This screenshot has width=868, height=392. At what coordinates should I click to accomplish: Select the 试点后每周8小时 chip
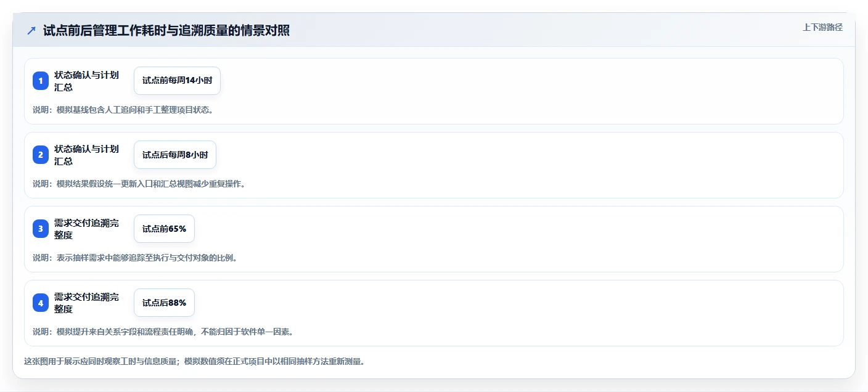click(x=175, y=155)
